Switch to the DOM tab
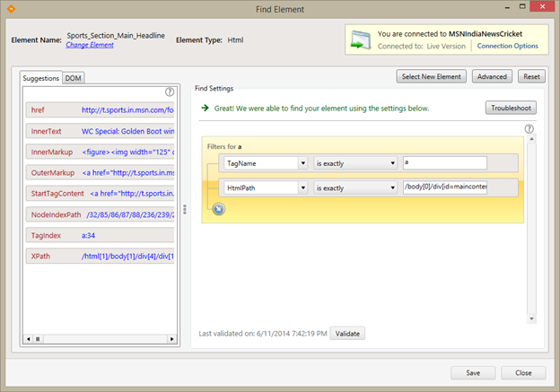 [x=74, y=78]
